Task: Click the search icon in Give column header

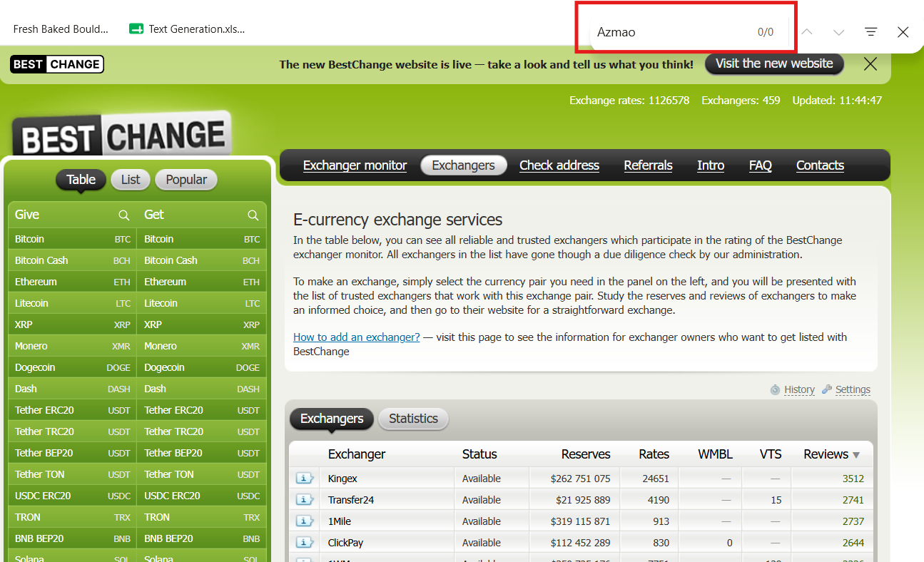Action: click(124, 215)
